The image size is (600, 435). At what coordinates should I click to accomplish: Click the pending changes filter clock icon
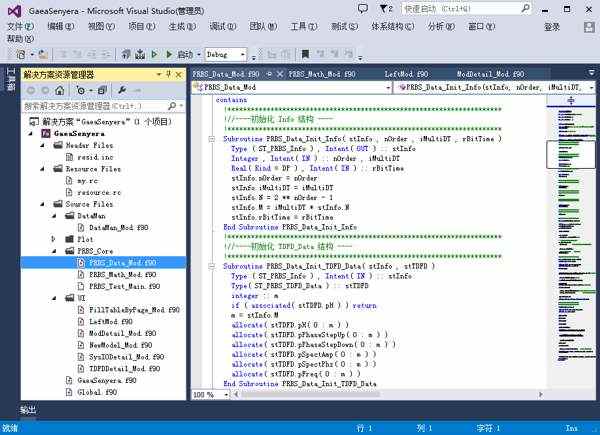81,90
